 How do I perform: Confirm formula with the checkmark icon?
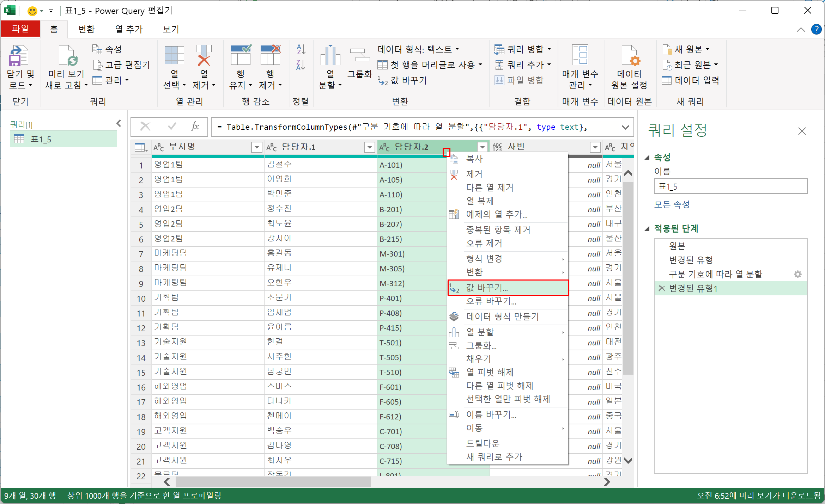pyautogui.click(x=172, y=126)
